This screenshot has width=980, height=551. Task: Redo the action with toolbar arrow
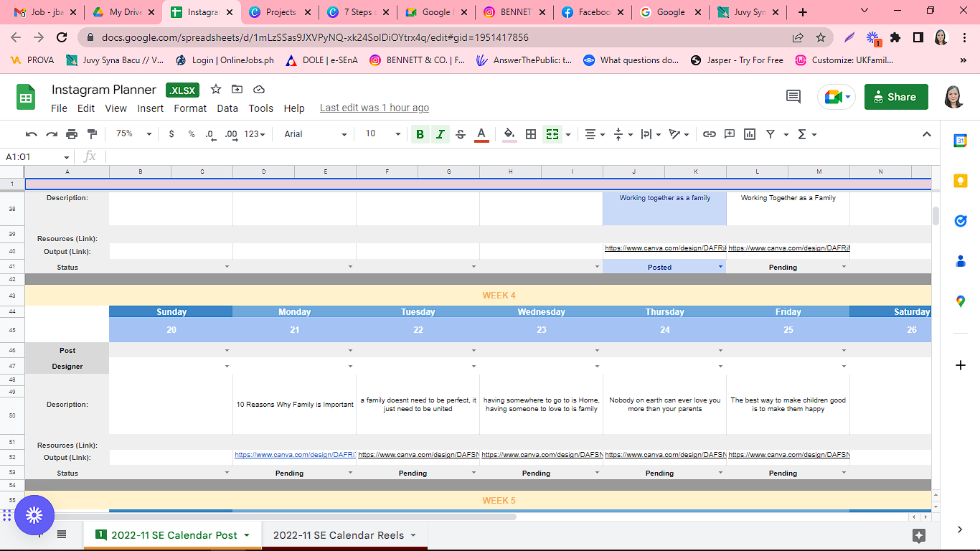tap(52, 134)
